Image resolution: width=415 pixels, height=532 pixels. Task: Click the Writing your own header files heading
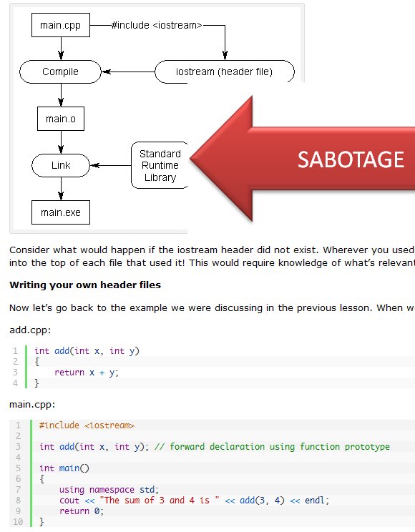click(x=85, y=285)
